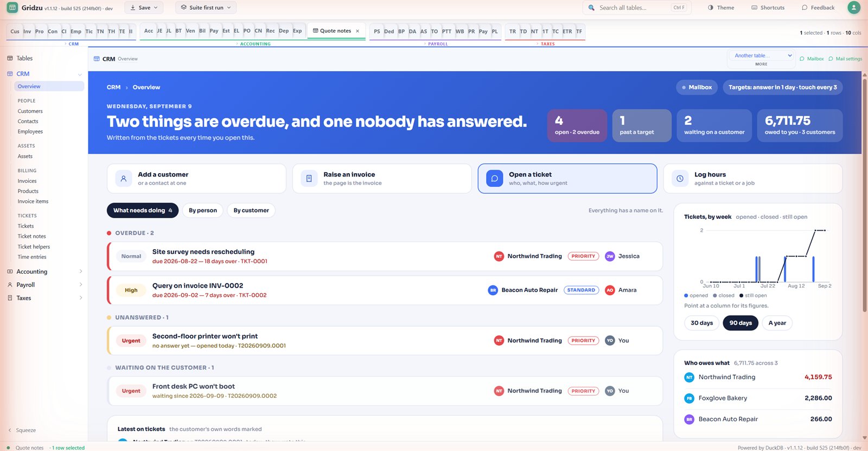
Task: Close the Quote notes tab
Action: click(x=358, y=31)
